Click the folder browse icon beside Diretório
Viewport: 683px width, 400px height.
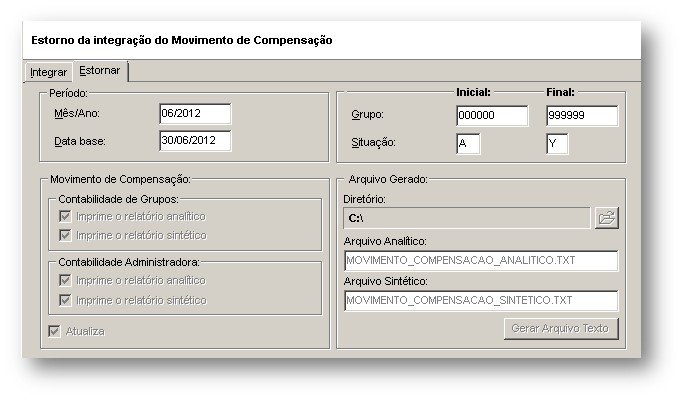point(606,218)
